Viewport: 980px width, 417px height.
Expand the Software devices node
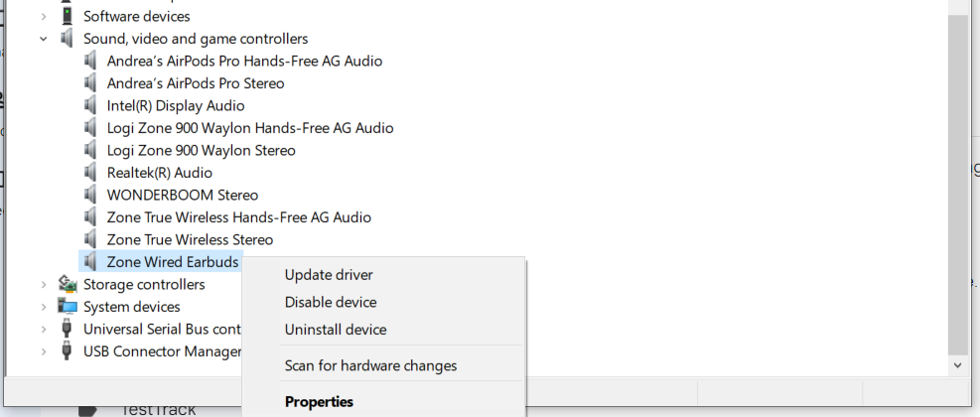pyautogui.click(x=43, y=16)
